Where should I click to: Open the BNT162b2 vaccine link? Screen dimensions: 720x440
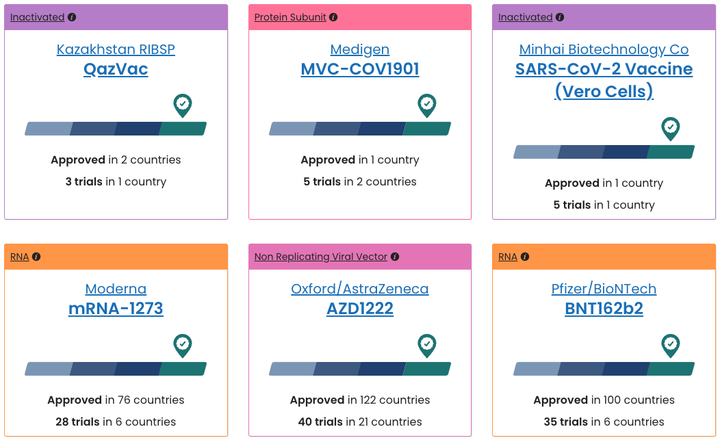[x=604, y=309]
